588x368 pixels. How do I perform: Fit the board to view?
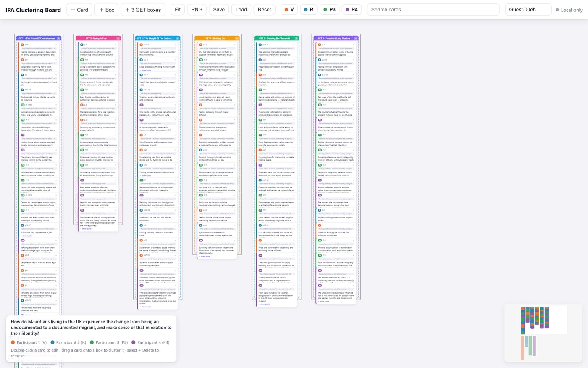click(x=178, y=10)
